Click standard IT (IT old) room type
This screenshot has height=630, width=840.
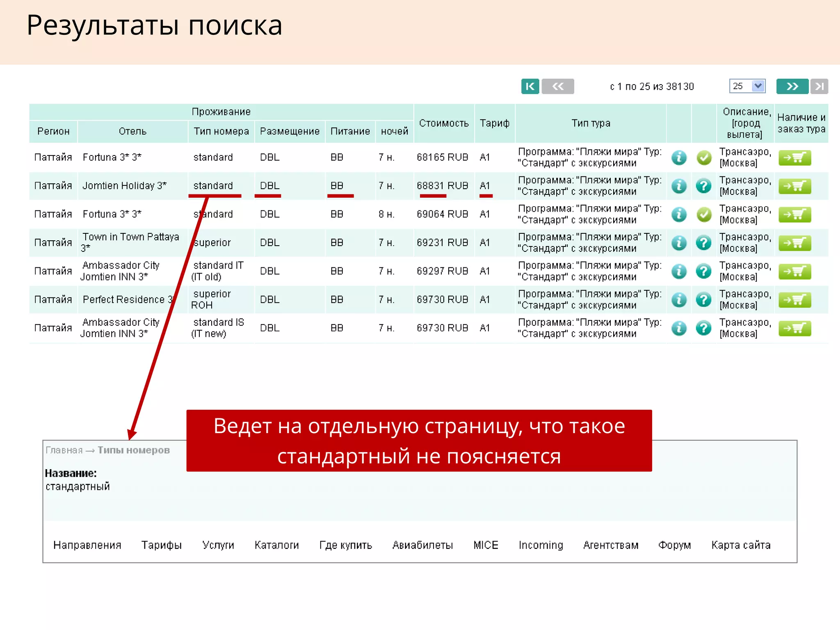[217, 271]
